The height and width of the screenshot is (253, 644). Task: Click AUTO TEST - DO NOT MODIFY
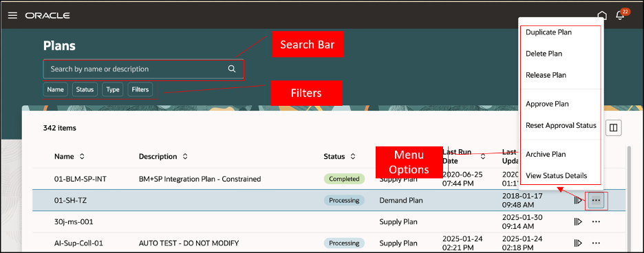click(189, 243)
